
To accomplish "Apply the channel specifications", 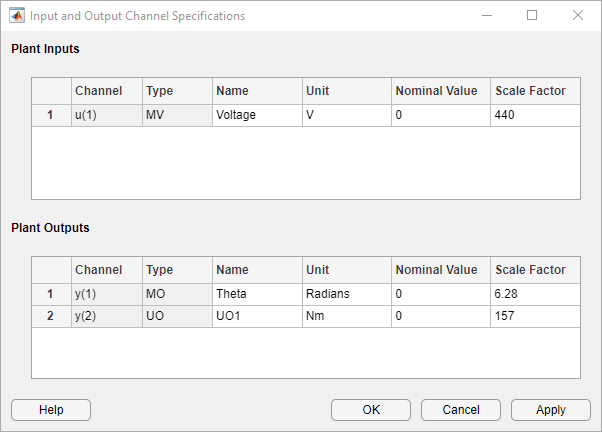I will [x=550, y=410].
